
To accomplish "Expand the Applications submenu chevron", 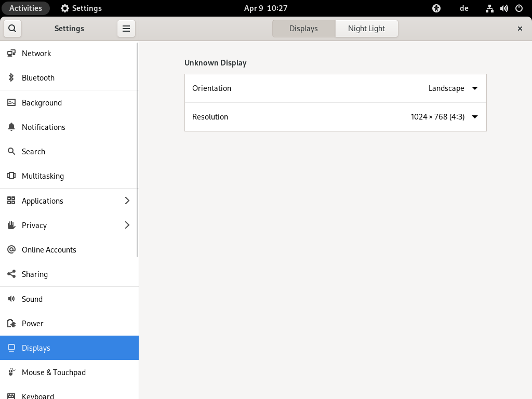I will (x=127, y=201).
